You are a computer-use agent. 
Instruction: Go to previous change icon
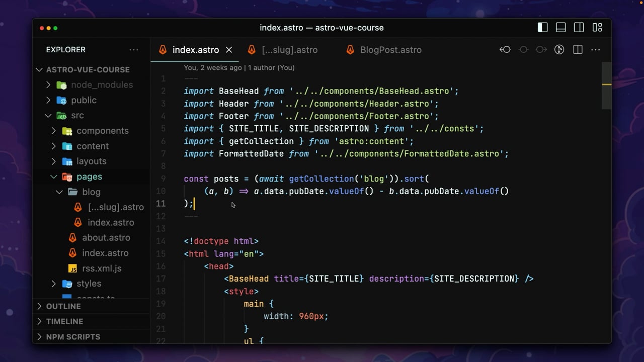505,50
